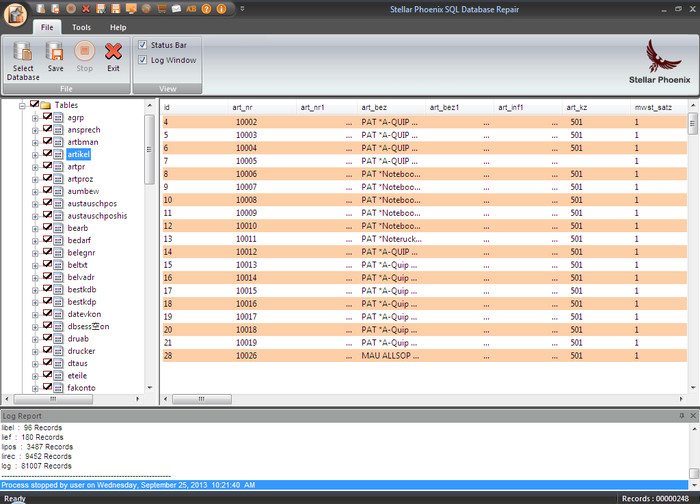Click the envelope mail icon
Image resolution: width=700 pixels, height=504 pixels.
(x=176, y=8)
